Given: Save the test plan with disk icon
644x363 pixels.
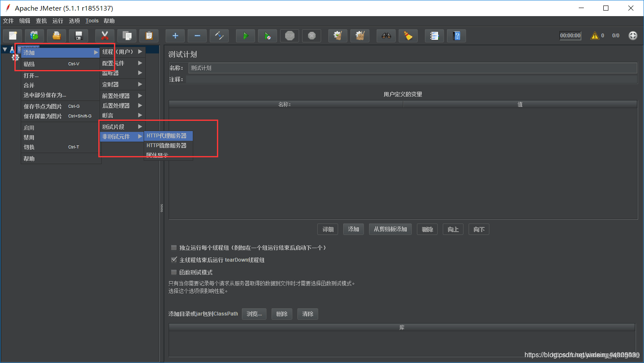Looking at the screenshot, I should 79,36.
